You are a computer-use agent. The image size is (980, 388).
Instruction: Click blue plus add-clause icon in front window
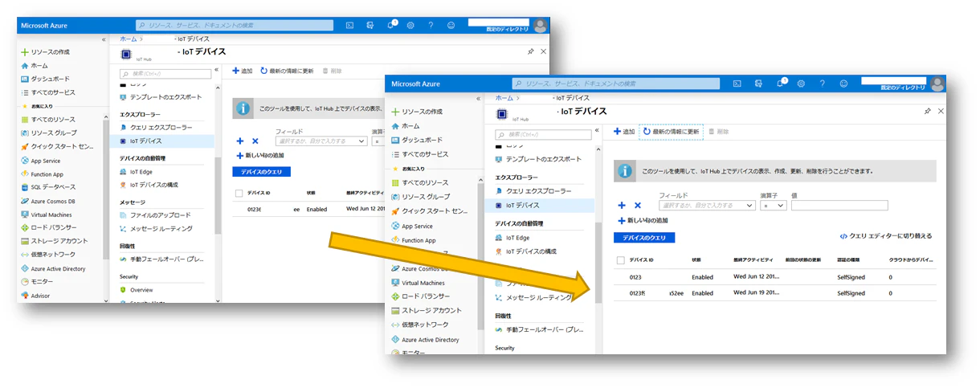pyautogui.click(x=621, y=206)
